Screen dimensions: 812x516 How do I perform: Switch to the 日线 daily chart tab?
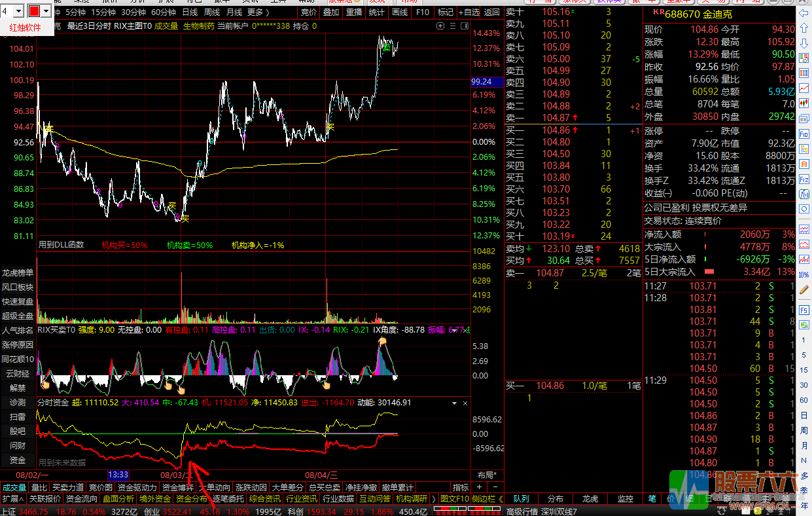pos(190,12)
